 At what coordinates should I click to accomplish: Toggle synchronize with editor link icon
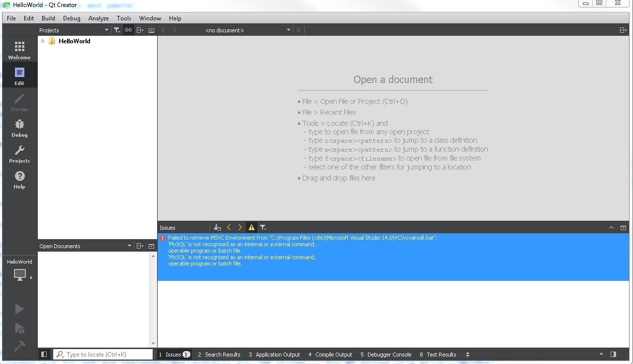(128, 30)
